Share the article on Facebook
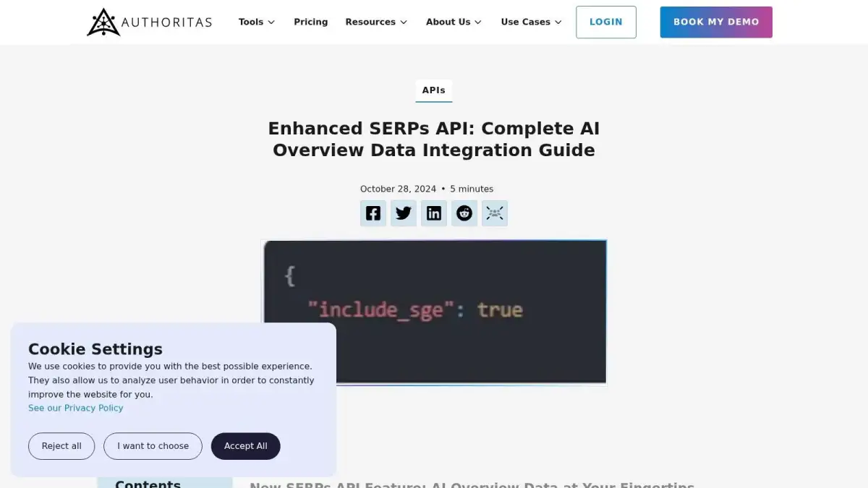 [373, 213]
